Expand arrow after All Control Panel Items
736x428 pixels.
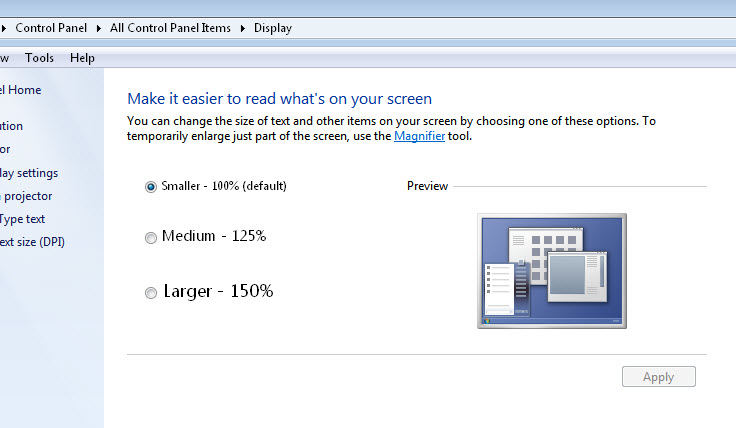coord(243,28)
